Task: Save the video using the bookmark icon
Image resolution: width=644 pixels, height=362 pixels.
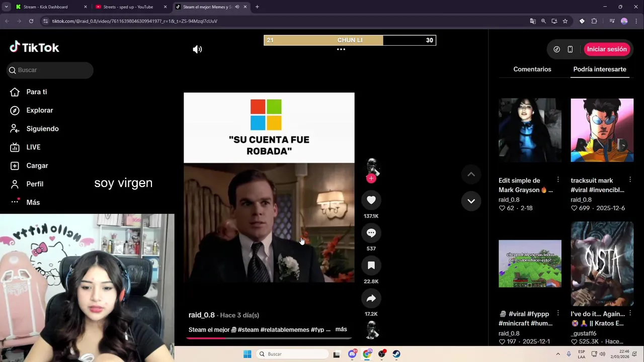Action: pyautogui.click(x=371, y=265)
